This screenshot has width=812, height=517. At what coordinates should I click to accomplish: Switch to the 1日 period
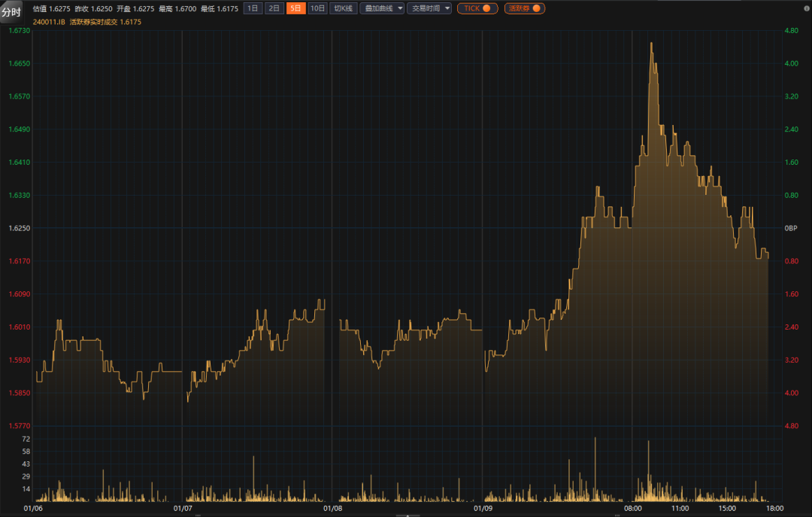point(253,8)
